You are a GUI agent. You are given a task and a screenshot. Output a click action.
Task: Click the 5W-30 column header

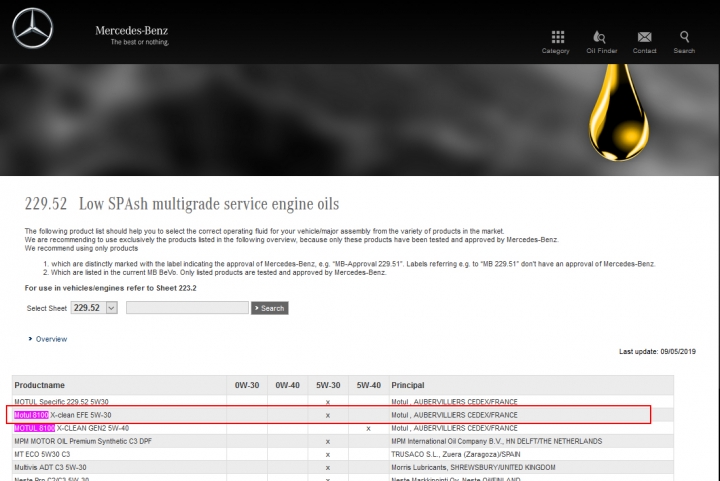pyautogui.click(x=328, y=385)
